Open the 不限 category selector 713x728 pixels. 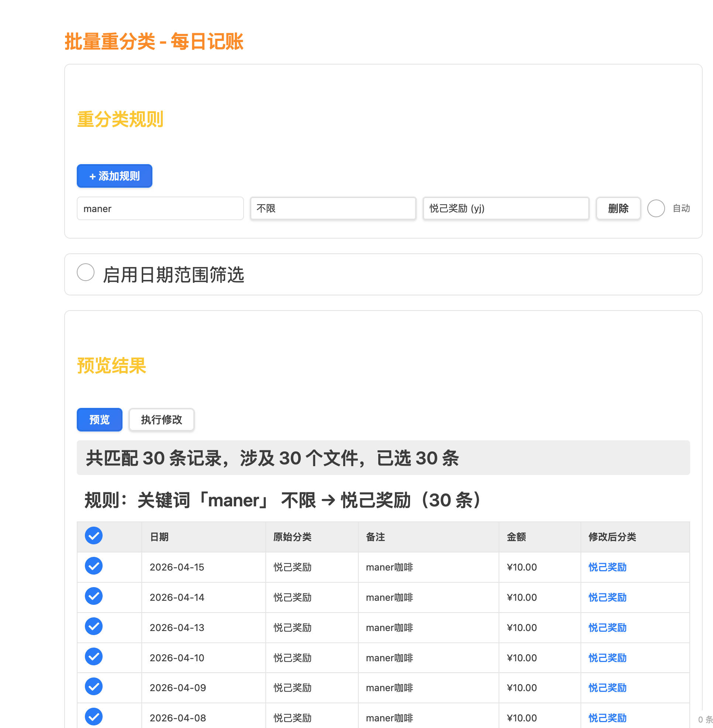(333, 208)
